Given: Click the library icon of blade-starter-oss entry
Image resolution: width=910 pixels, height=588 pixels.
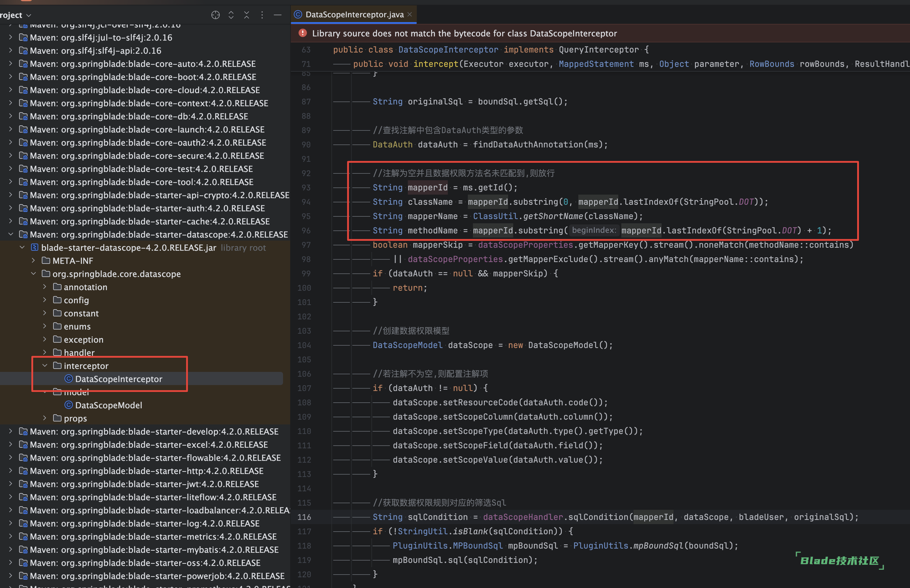Looking at the screenshot, I should [23, 562].
